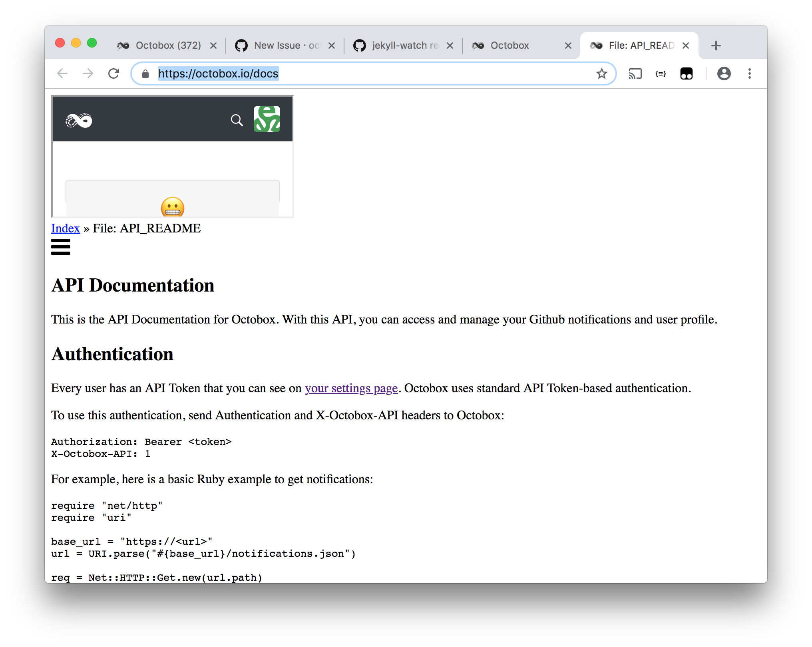Viewport: 812px width, 647px height.
Task: Open a new tab with the plus button
Action: (716, 45)
